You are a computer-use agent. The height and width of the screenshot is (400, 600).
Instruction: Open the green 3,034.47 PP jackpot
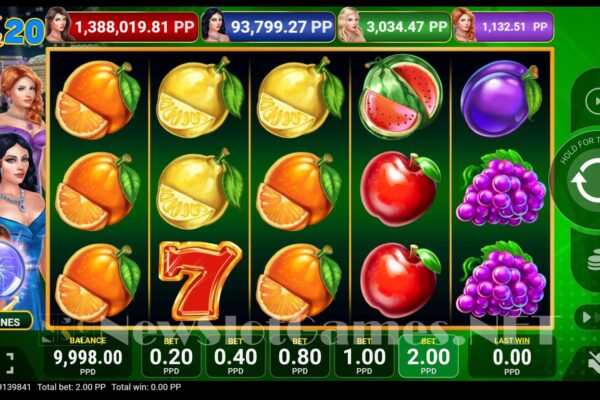pyautogui.click(x=395, y=27)
